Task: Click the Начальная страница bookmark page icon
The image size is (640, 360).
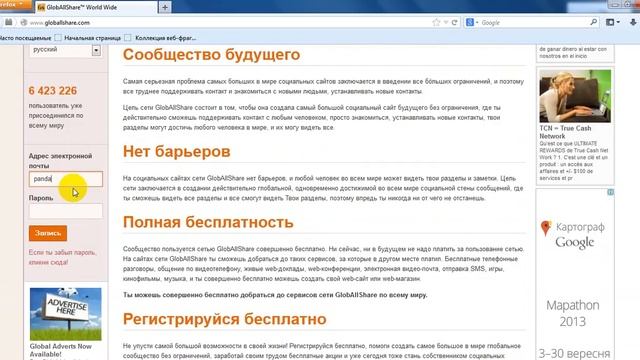Action: click(58, 38)
